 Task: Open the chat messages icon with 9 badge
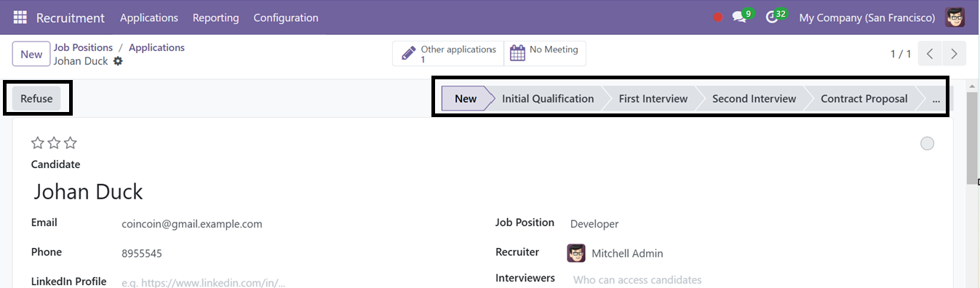[x=739, y=17]
